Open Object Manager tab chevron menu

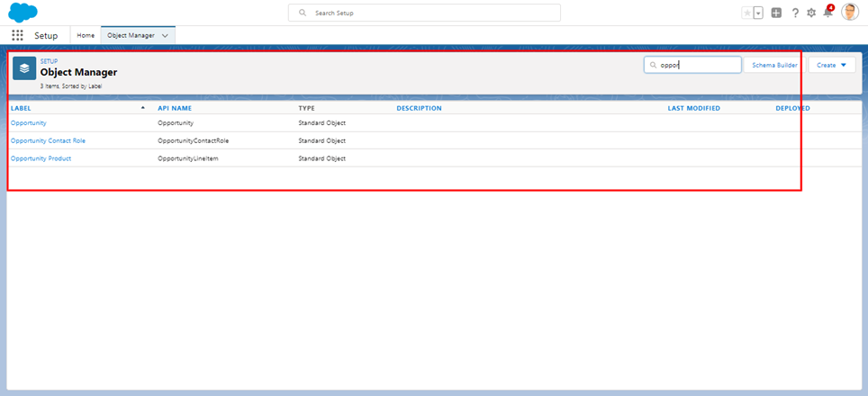[x=165, y=35]
